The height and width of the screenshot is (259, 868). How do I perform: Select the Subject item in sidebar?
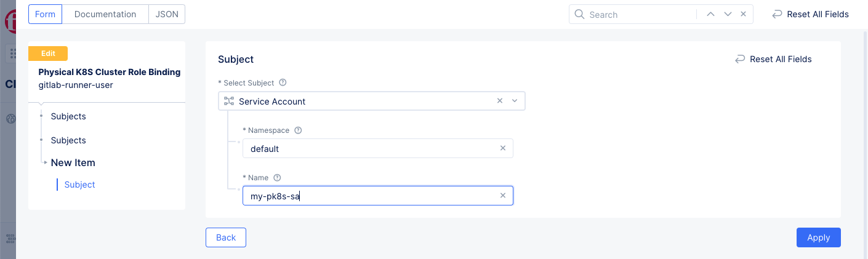(x=79, y=185)
